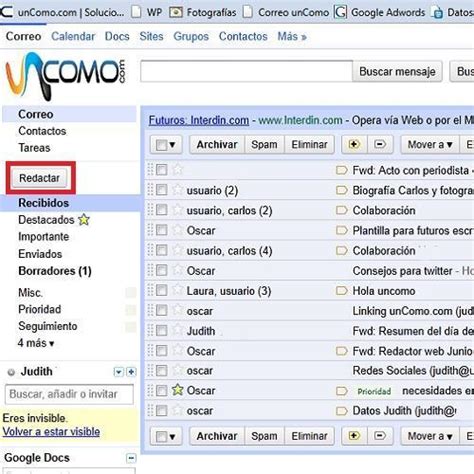
Task: Check the usuario (2) message checkbox
Action: (x=162, y=190)
